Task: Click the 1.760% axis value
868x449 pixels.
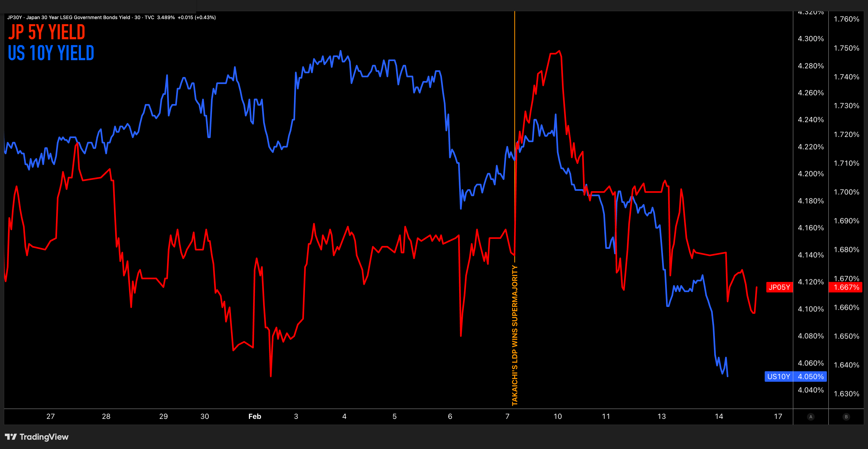Action: (x=846, y=19)
